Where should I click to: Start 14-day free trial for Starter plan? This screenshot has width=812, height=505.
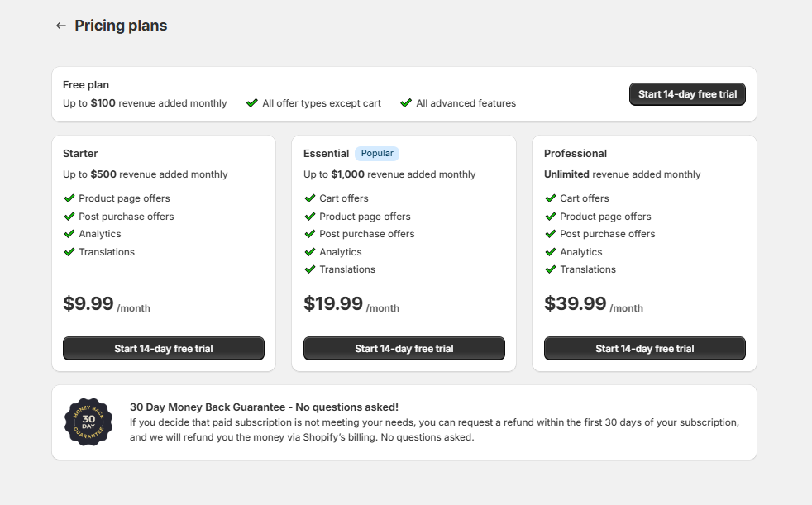point(164,349)
